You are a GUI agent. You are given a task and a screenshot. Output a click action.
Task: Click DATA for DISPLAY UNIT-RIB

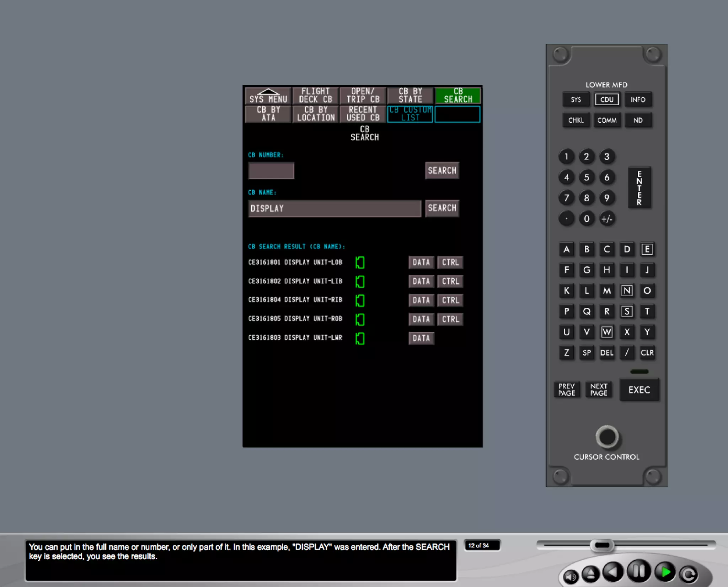point(421,300)
